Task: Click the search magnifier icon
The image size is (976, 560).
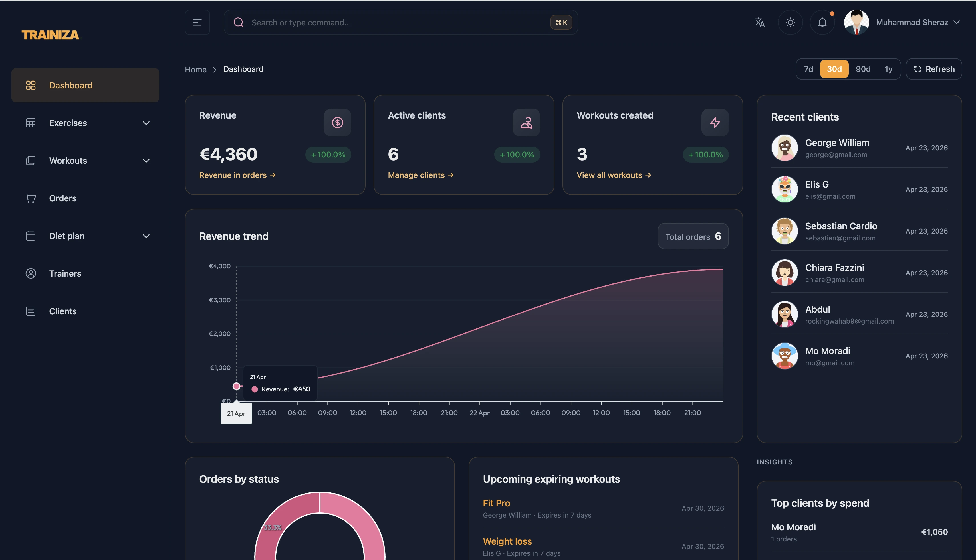Action: click(x=239, y=22)
